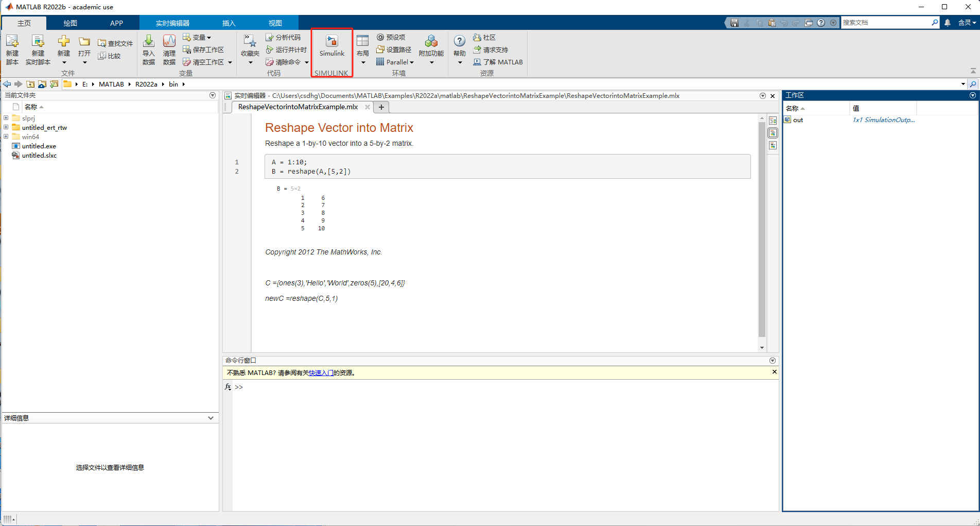Click the 帮助 (Help) question mark icon
The height and width of the screenshot is (526, 980).
pyautogui.click(x=460, y=41)
